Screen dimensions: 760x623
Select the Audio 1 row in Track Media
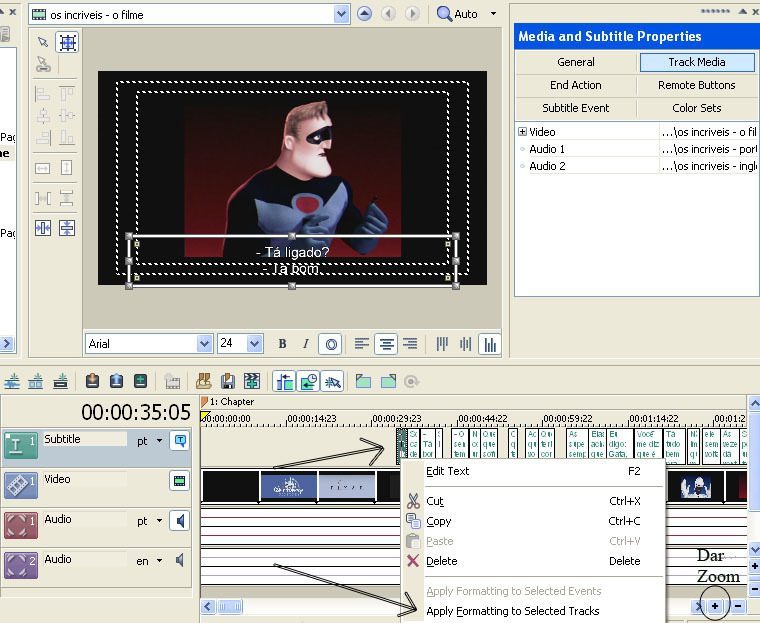637,149
